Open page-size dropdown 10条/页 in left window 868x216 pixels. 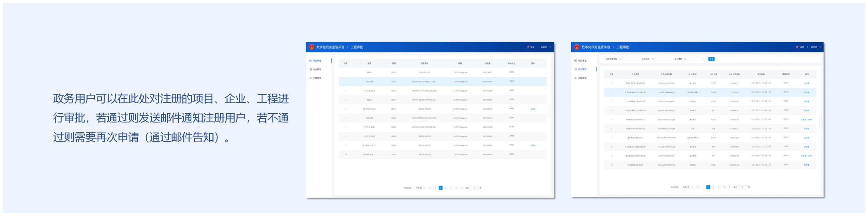[x=420, y=188]
